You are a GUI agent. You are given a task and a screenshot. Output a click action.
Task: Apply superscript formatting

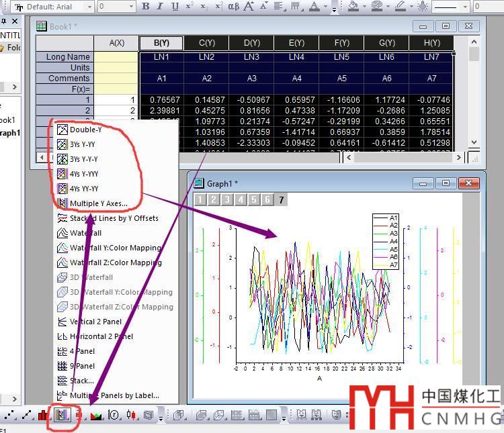tap(190, 6)
